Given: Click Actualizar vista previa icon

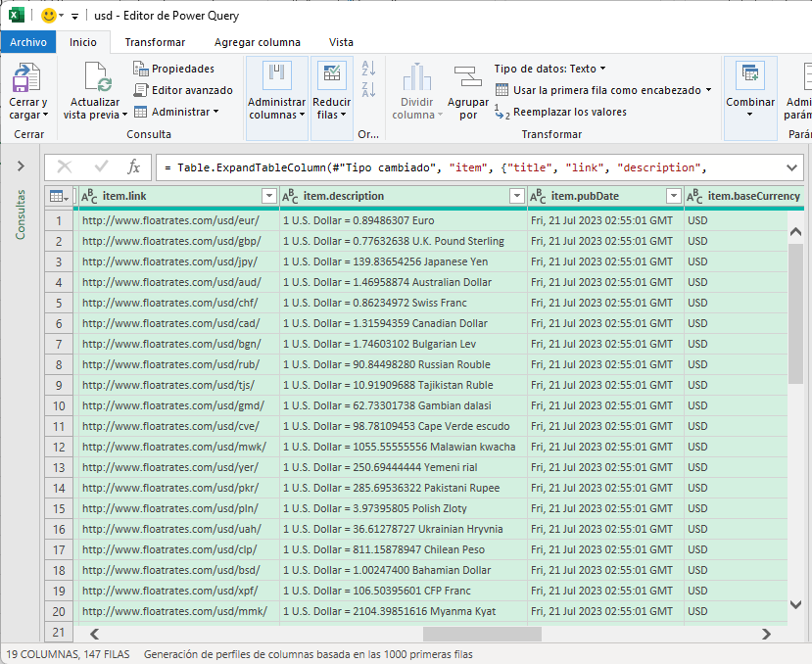Looking at the screenshot, I should coord(98,76).
